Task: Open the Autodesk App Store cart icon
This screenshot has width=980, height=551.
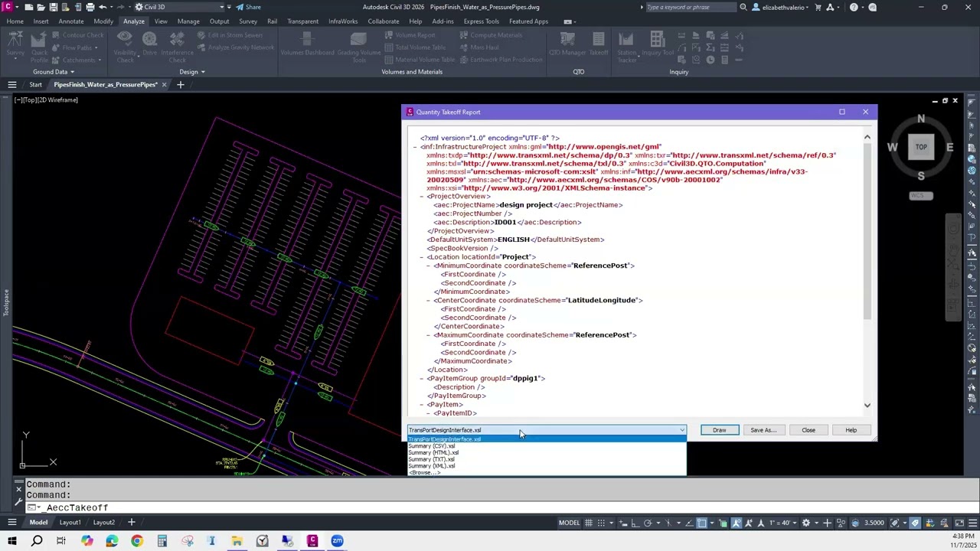Action: 818,7
